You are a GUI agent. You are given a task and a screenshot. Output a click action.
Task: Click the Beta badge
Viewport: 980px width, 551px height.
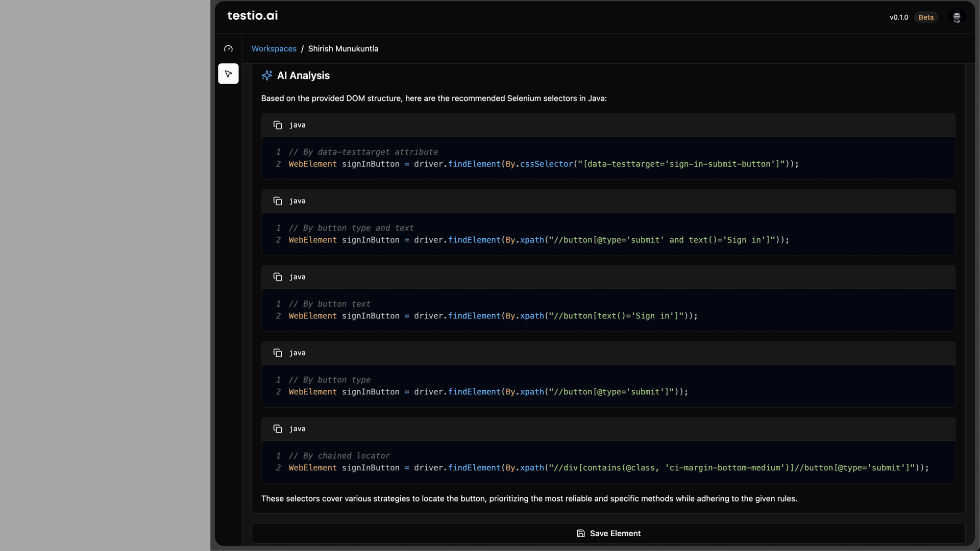[926, 17]
